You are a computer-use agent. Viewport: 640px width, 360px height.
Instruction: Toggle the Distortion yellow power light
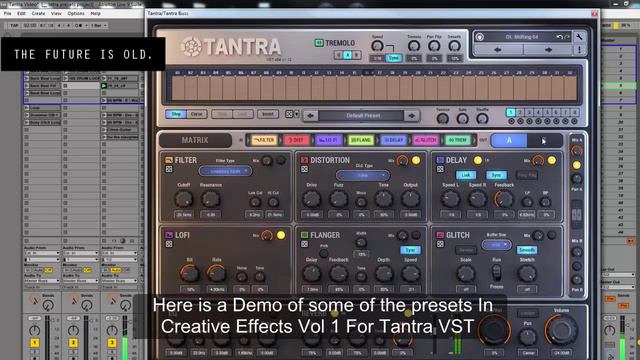[416, 160]
